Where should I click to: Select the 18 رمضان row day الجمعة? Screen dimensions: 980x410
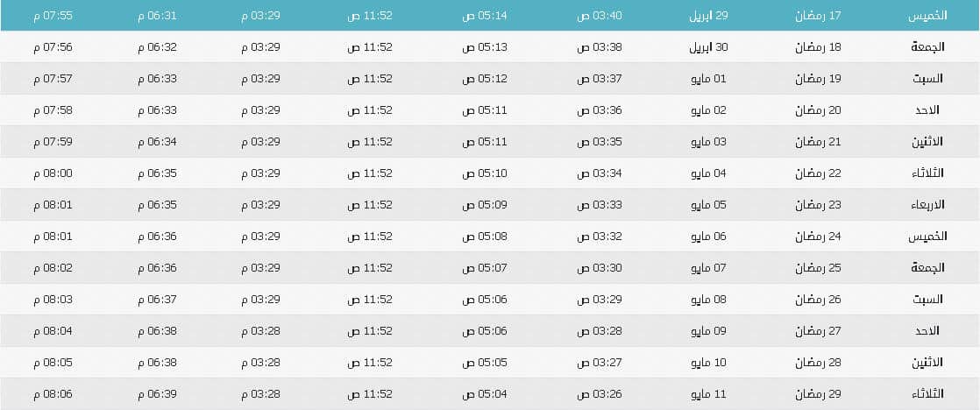click(927, 47)
